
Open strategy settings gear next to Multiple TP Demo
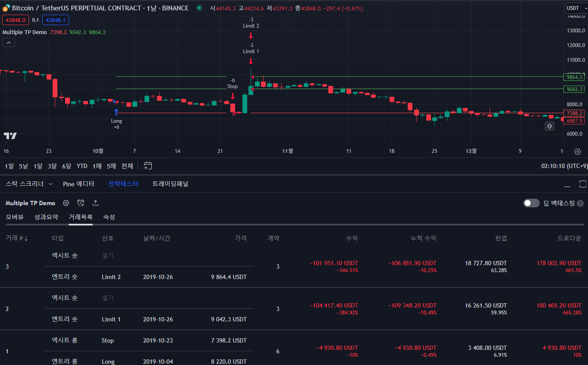tap(66, 203)
